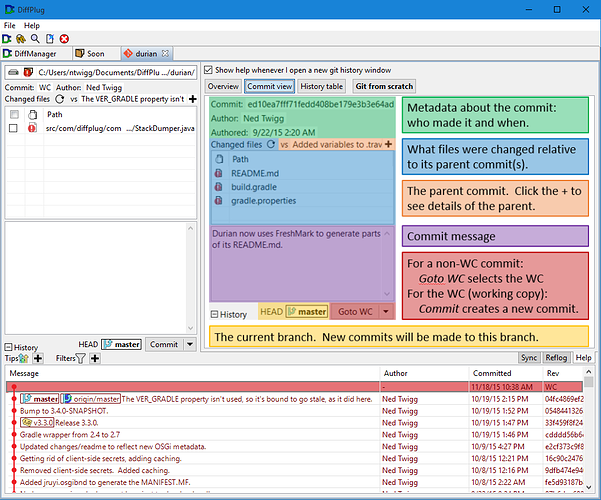Viewport: 601px width, 500px height.
Task: Switch to the DiffManager tab
Action: point(35,53)
